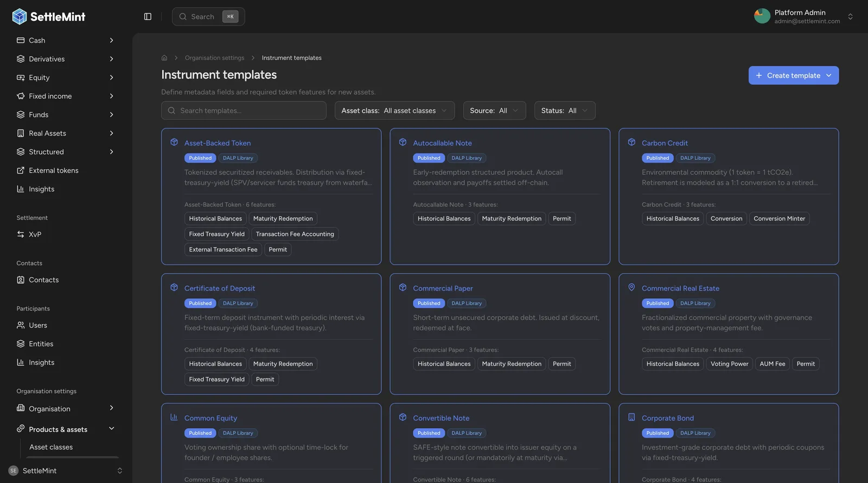This screenshot has height=483, width=868.
Task: Click the Entities sidebar icon
Action: [21, 344]
